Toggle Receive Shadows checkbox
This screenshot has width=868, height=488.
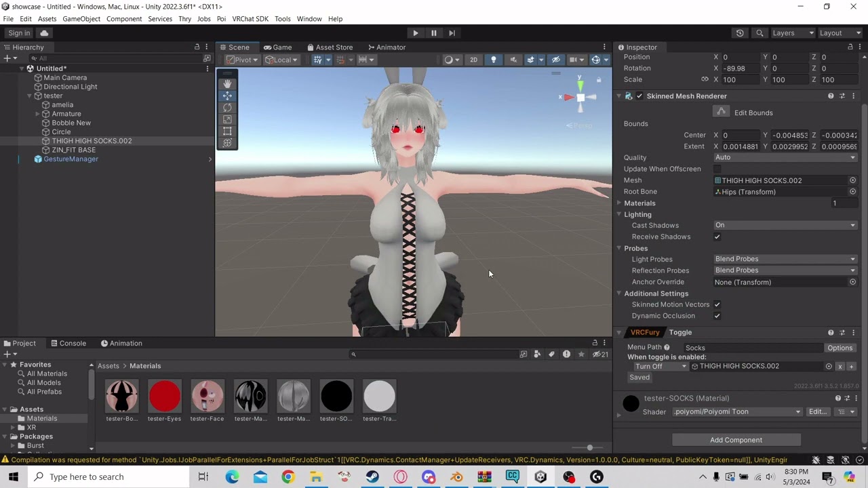[x=717, y=237]
